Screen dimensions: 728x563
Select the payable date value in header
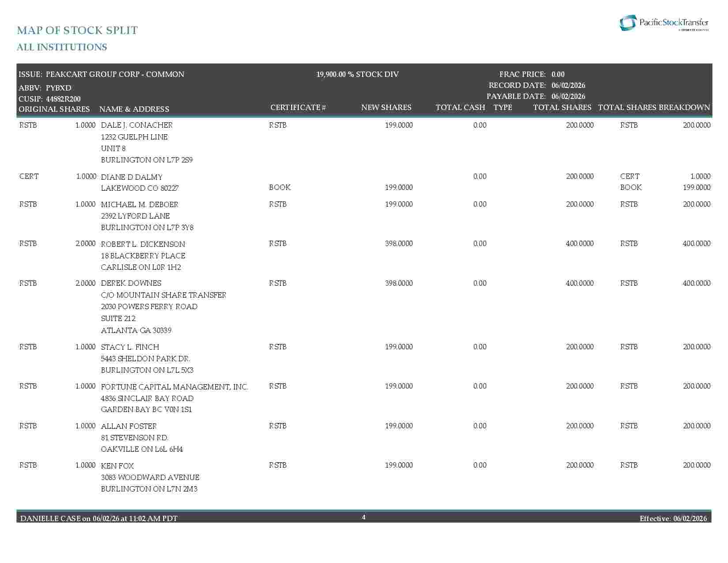568,96
